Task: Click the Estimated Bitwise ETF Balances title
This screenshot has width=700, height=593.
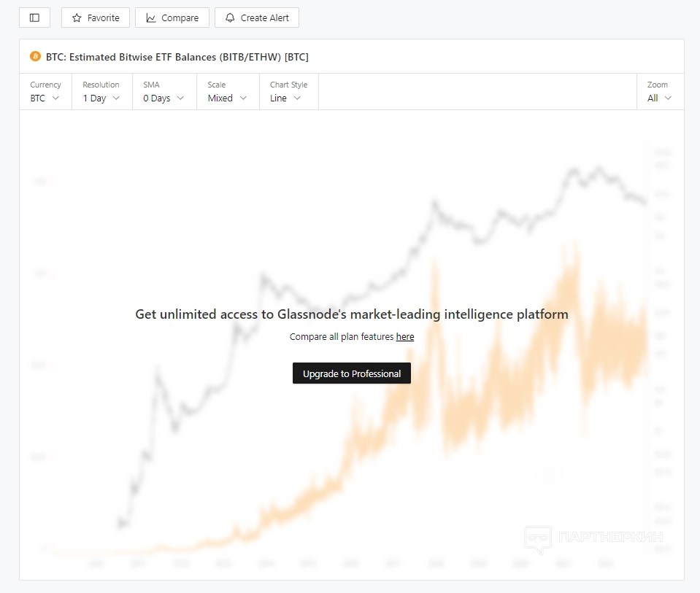Action: click(177, 57)
